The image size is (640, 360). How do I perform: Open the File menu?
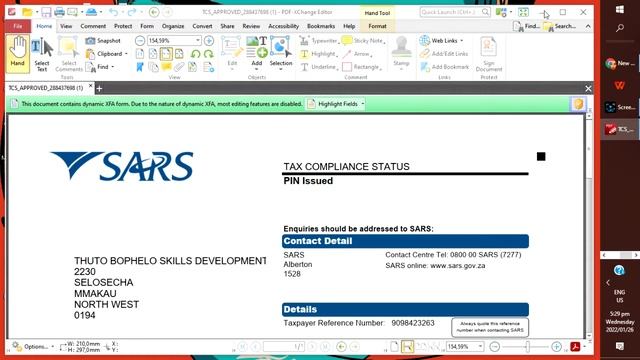coord(18,26)
